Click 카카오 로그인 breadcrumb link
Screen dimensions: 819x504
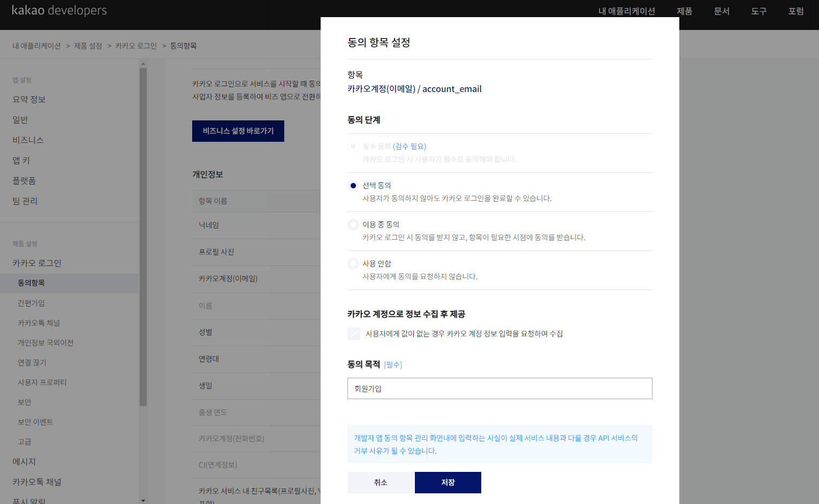click(x=136, y=46)
